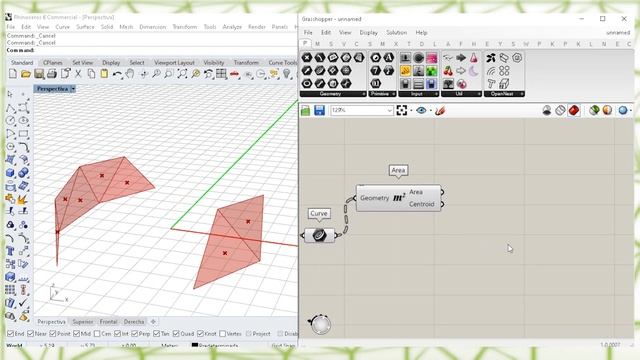Click Paste clipboard icon in Rhino toolbar

tap(104, 74)
